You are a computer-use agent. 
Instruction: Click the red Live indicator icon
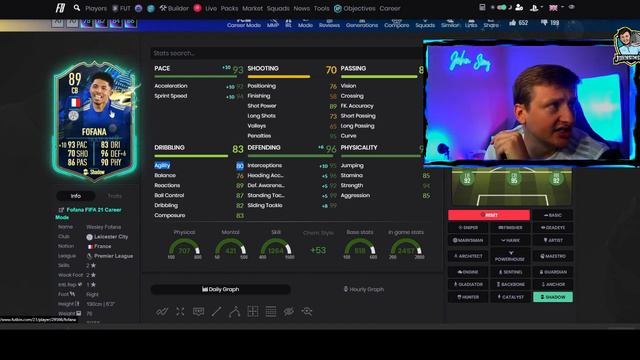tap(197, 8)
